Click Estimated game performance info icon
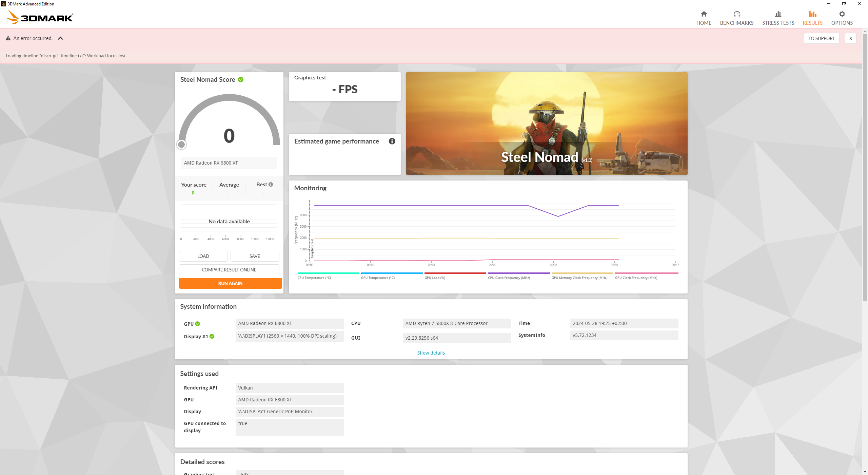This screenshot has width=868, height=475. pos(392,141)
